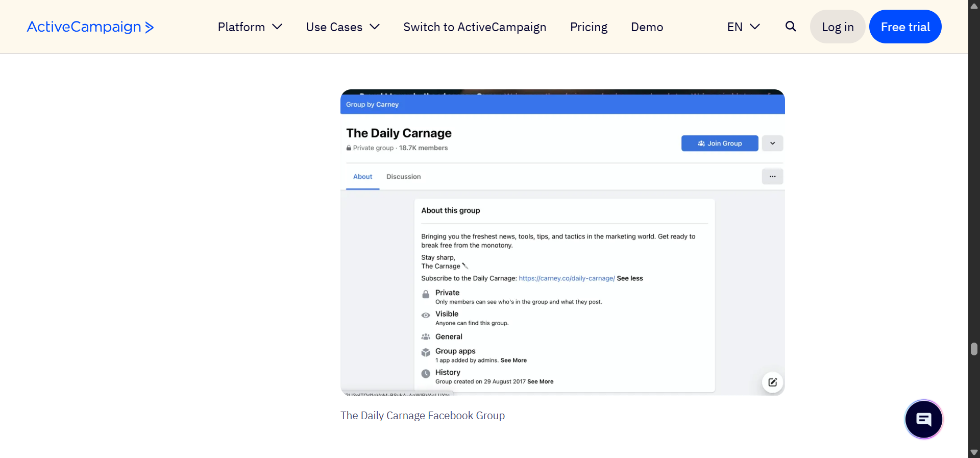Viewport: 980px width, 458px height.
Task: Click the search magnifier icon
Action: (791, 26)
